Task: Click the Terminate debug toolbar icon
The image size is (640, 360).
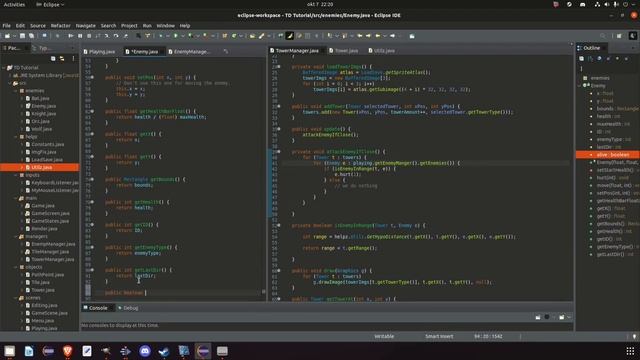Action: tap(89, 36)
